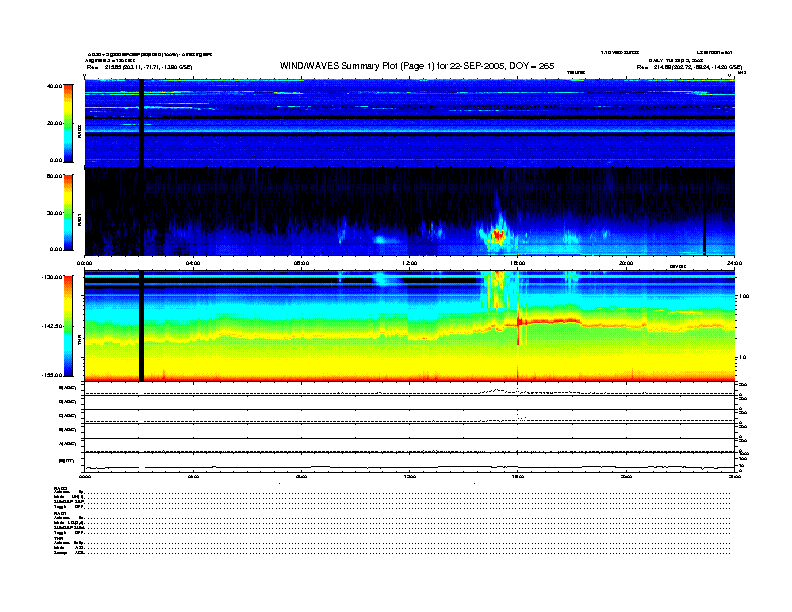Click the solid trace in the lowest line panel

(x=409, y=467)
